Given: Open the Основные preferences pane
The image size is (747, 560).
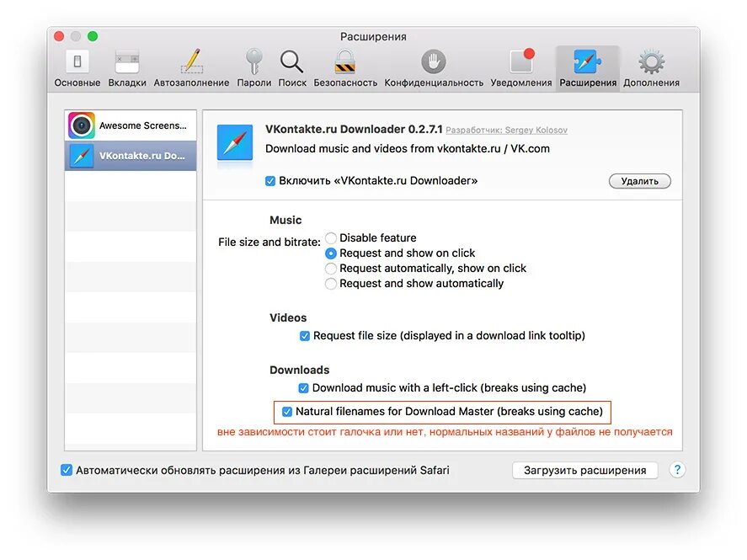Looking at the screenshot, I should pyautogui.click(x=77, y=68).
